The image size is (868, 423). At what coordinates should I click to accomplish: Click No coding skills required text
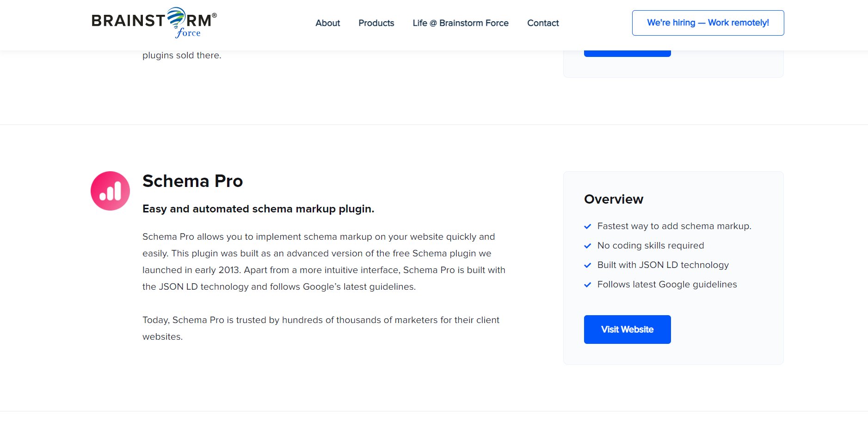pyautogui.click(x=651, y=245)
